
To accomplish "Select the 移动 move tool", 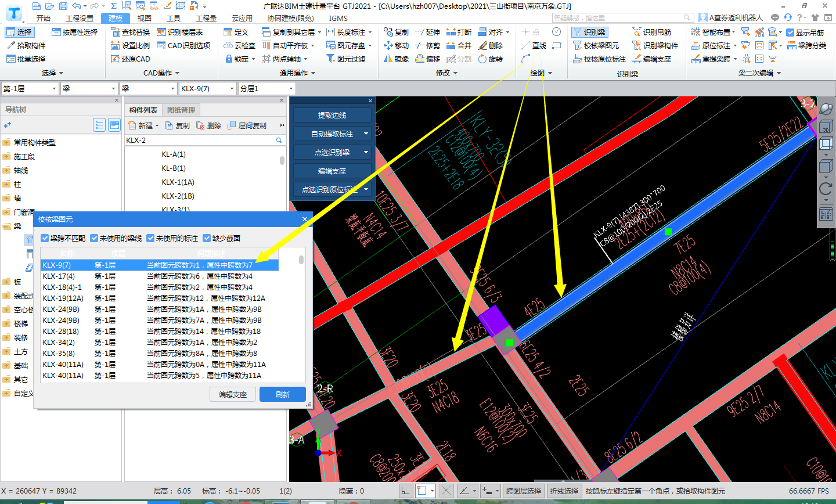I will pos(396,45).
